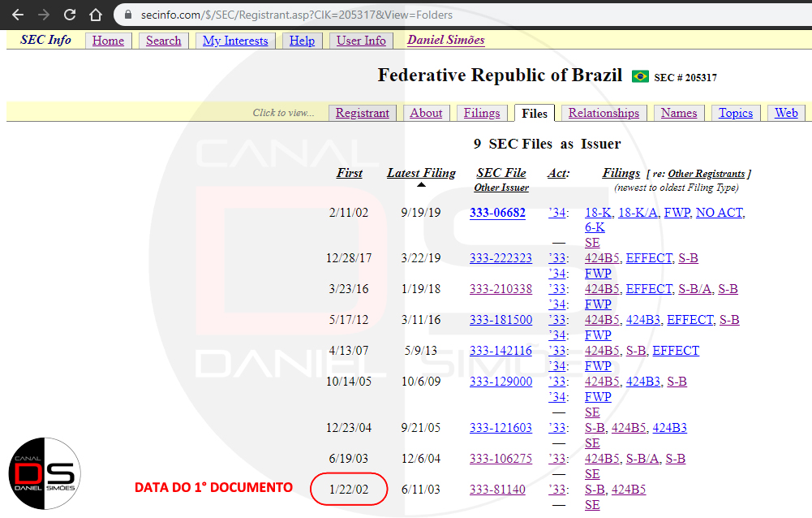812x518 pixels.
Task: Click the Other Issuer link
Action: 501,188
